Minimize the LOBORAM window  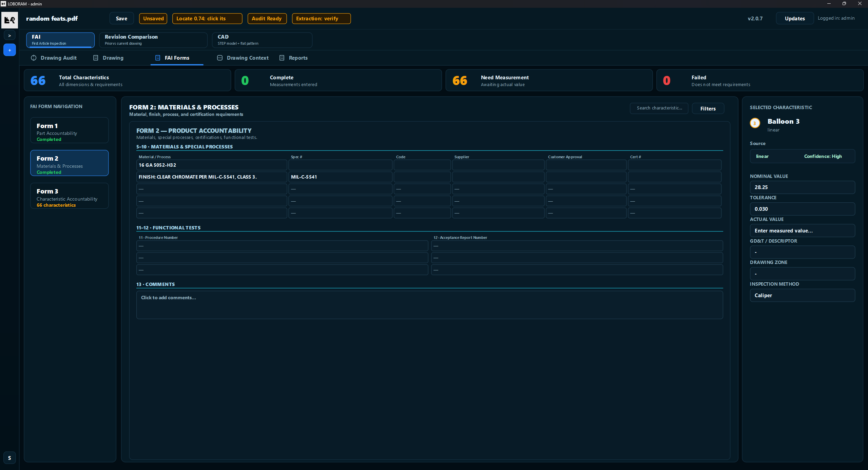click(x=829, y=4)
